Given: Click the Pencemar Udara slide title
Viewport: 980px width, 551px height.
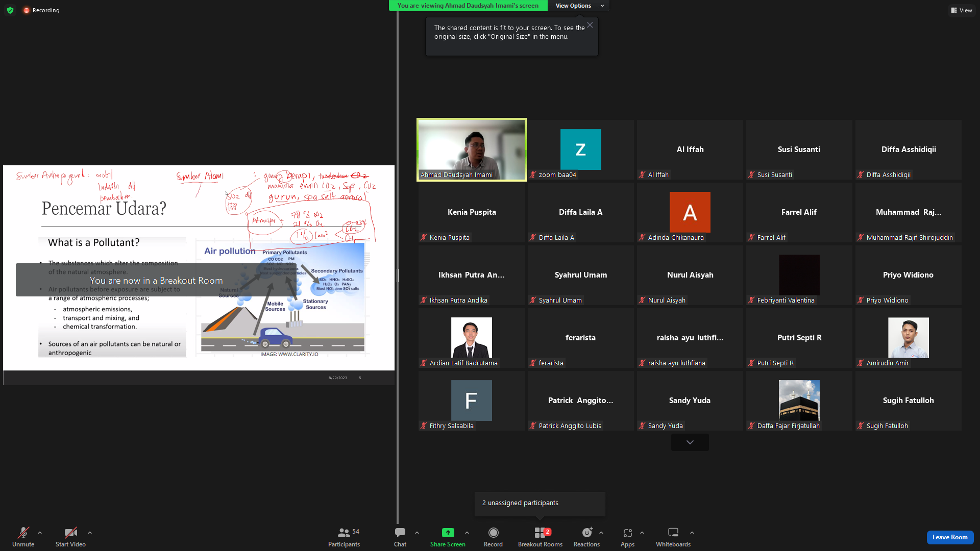Looking at the screenshot, I should [104, 208].
